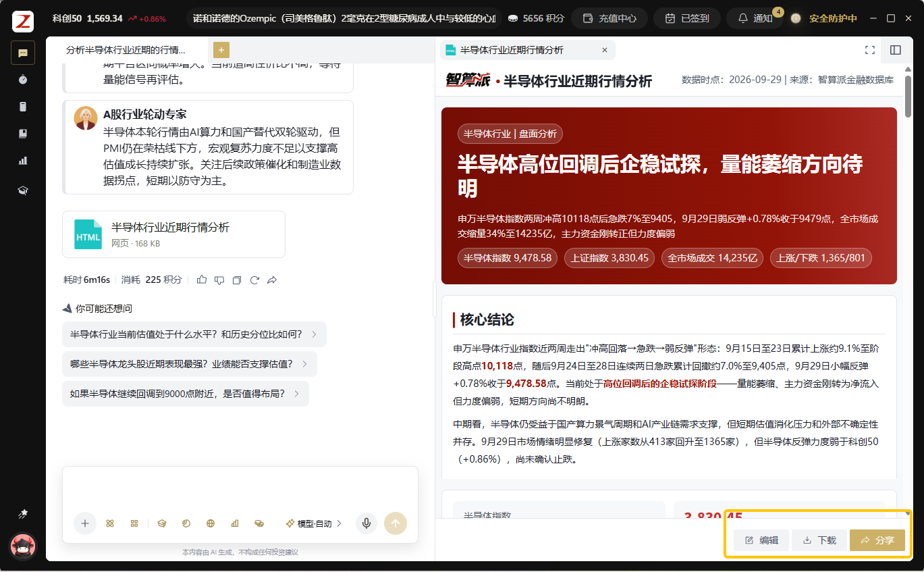
Task: Click the 下载 button
Action: (x=819, y=540)
